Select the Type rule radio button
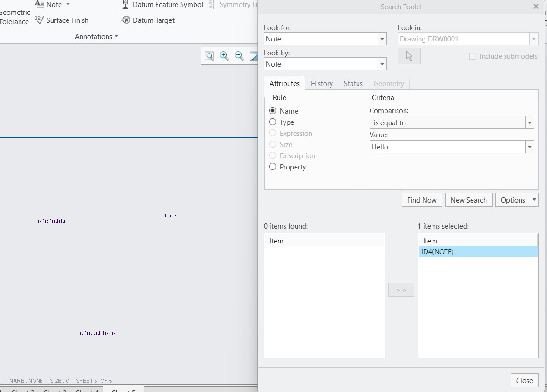This screenshot has width=547, height=392. (272, 122)
